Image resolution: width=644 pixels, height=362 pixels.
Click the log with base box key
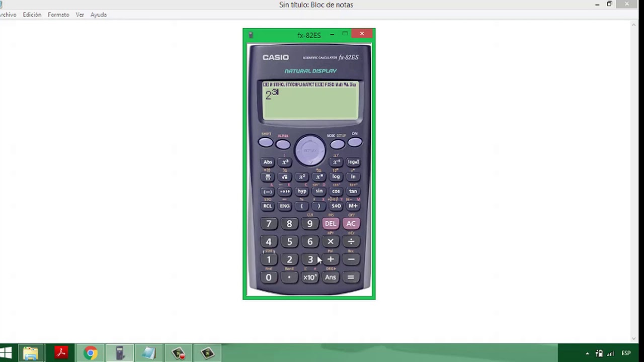pyautogui.click(x=353, y=162)
